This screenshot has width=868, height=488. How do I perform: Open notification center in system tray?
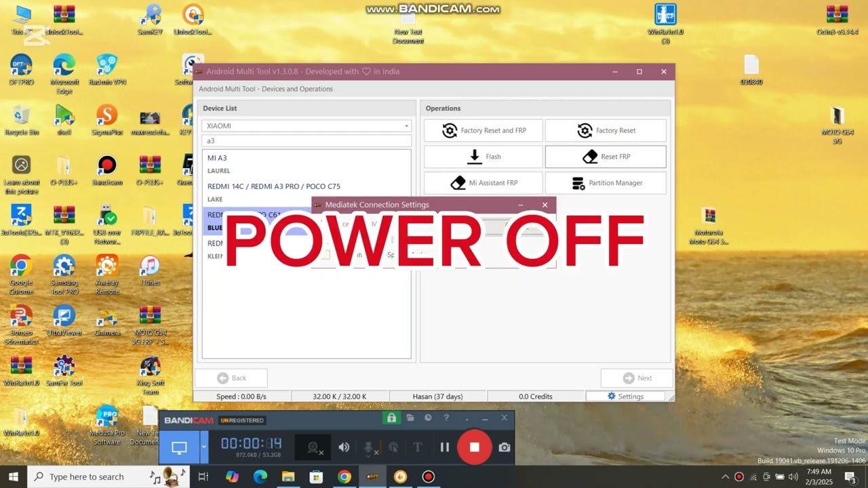[850, 476]
